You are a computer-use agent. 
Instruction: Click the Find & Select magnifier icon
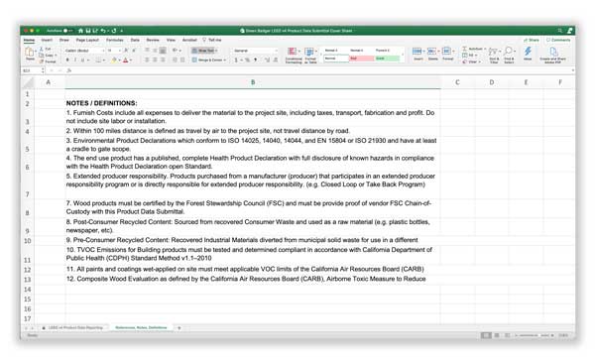click(509, 55)
